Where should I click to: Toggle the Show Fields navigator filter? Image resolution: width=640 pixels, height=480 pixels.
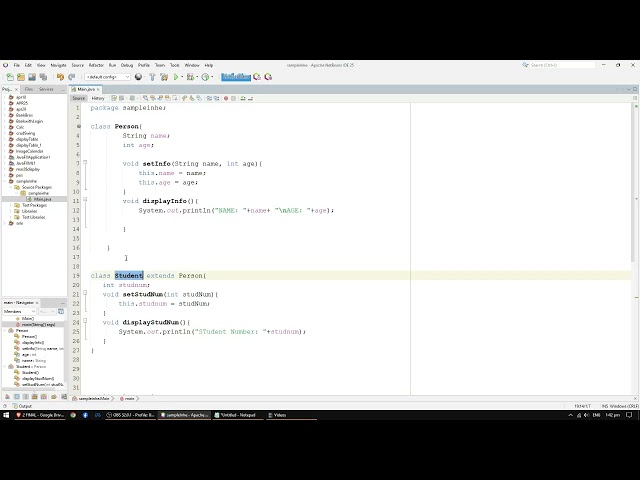coord(17,397)
